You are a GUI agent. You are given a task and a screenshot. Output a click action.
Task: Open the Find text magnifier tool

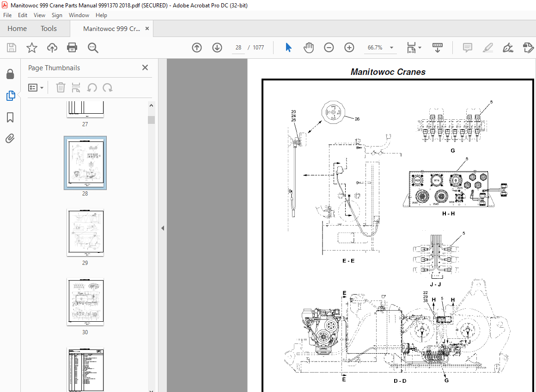pos(92,48)
